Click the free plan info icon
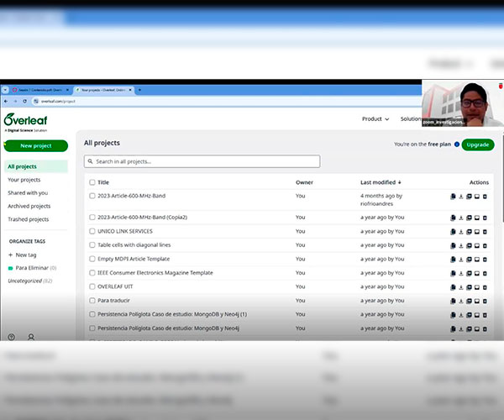The width and height of the screenshot is (504, 420). [x=457, y=144]
